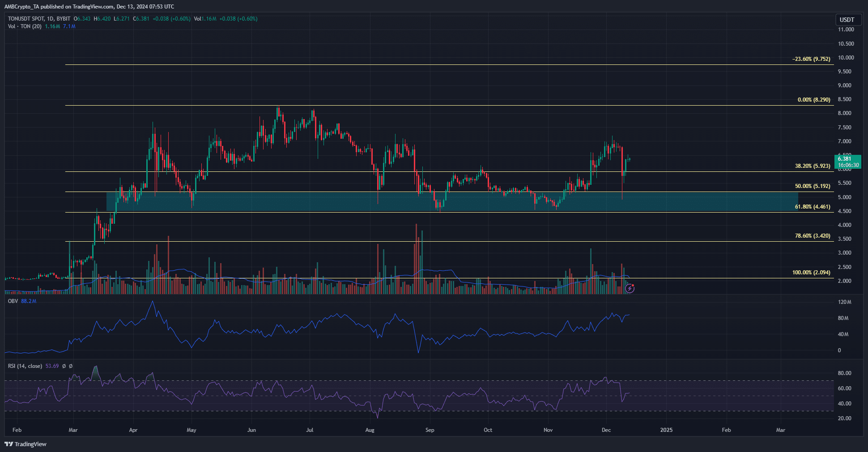Open the USDT currency selector

847,20
